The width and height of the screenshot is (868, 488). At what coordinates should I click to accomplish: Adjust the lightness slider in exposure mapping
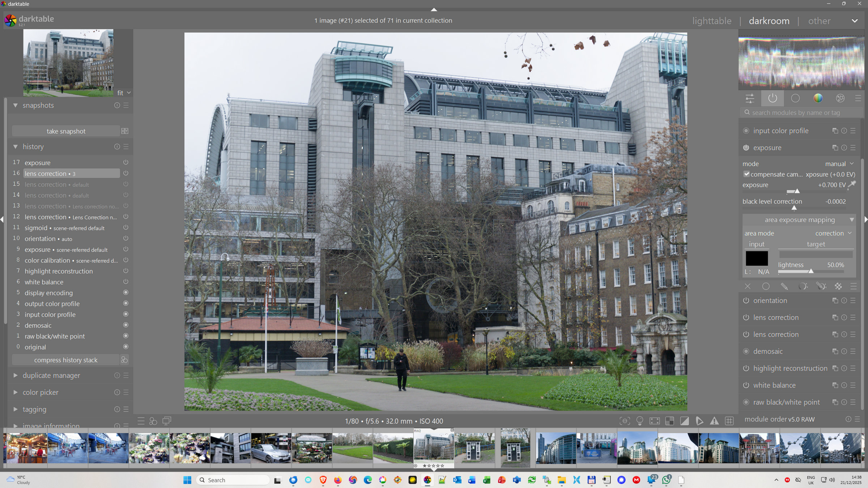click(x=810, y=271)
